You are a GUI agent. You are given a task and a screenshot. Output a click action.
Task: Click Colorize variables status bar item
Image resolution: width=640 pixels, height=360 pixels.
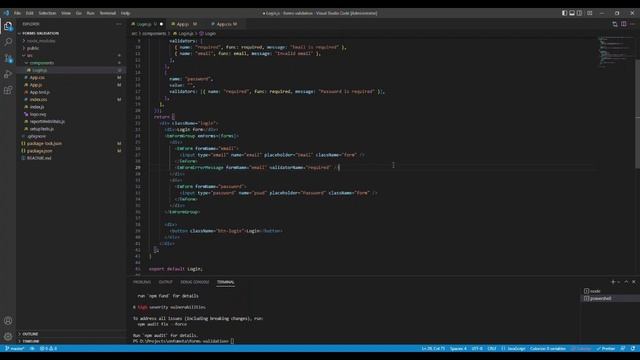(x=548, y=349)
